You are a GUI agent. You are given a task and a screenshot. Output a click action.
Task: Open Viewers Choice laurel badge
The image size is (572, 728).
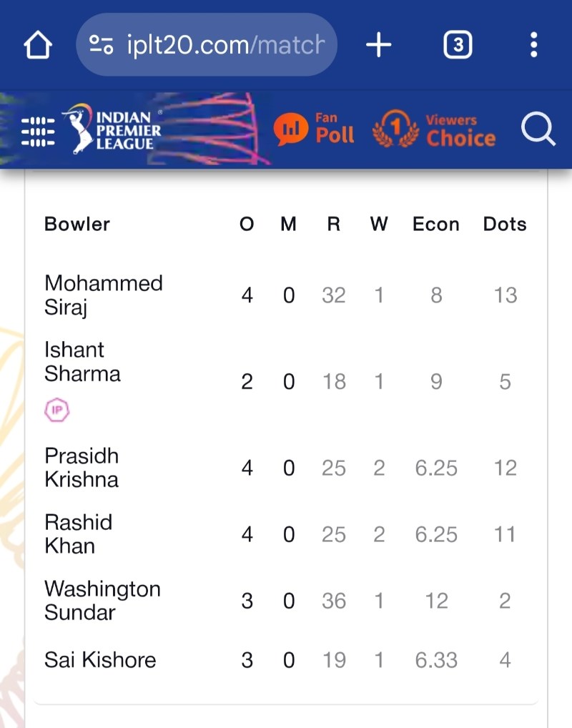click(x=395, y=129)
